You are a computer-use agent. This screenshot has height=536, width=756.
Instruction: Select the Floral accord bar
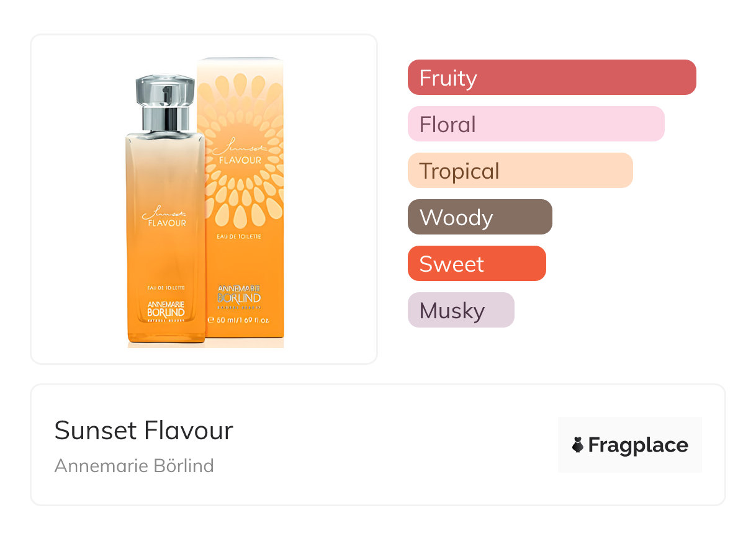536,124
